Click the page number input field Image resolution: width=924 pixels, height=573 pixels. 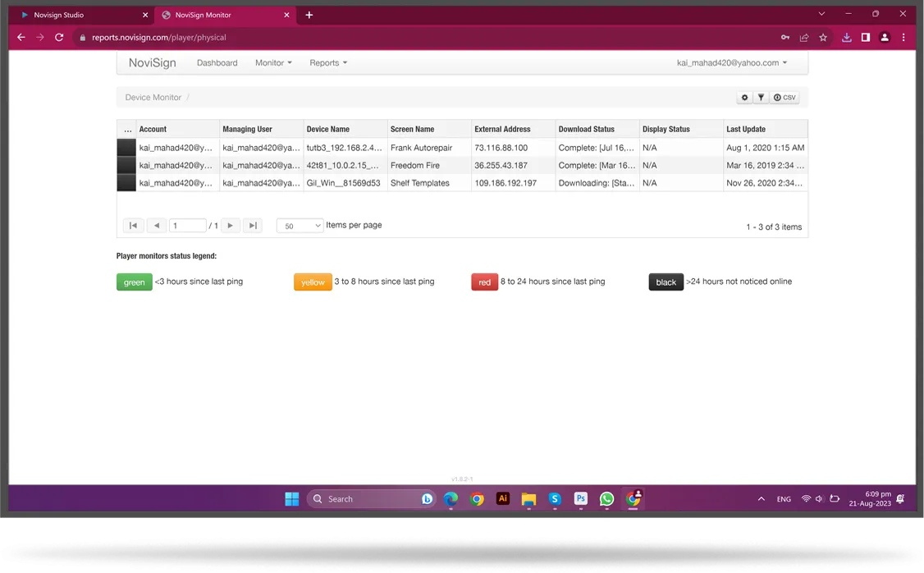pyautogui.click(x=187, y=225)
